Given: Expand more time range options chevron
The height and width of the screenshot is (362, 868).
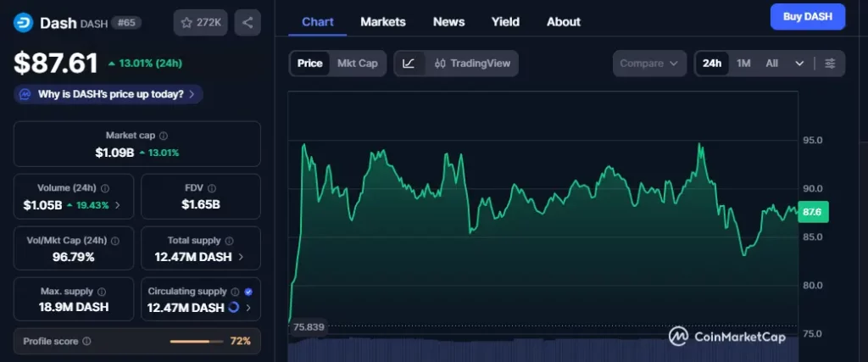Looking at the screenshot, I should [798, 64].
